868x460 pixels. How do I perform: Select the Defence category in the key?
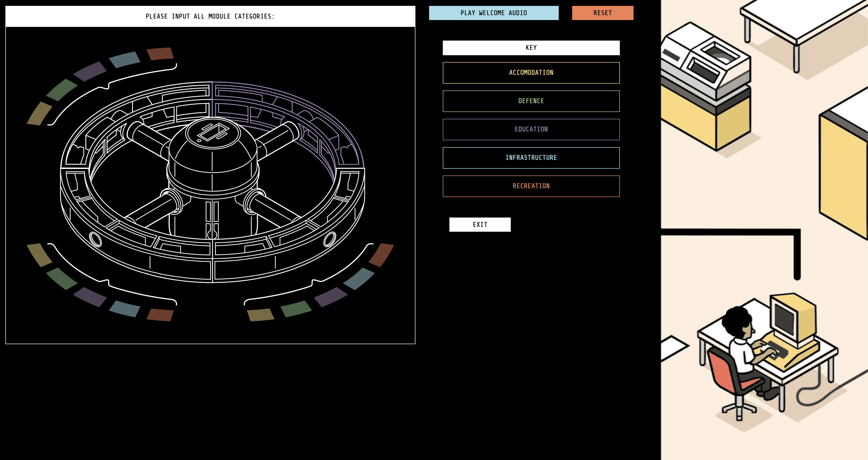[531, 101]
